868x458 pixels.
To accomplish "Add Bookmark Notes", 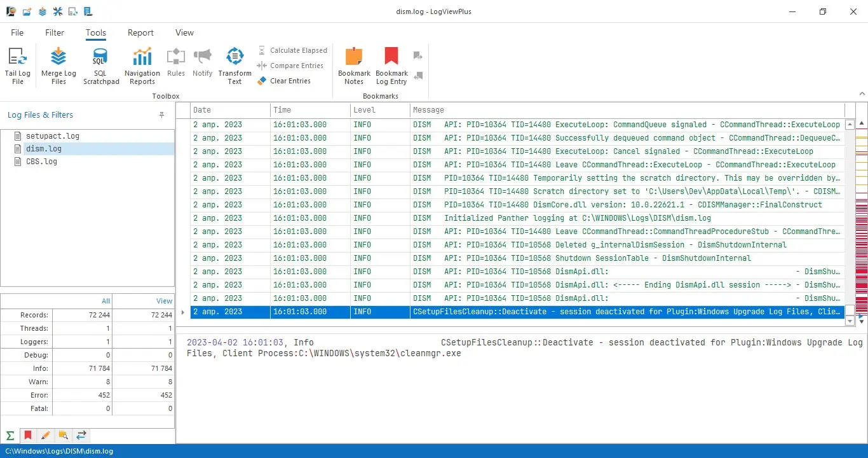I will pyautogui.click(x=354, y=66).
